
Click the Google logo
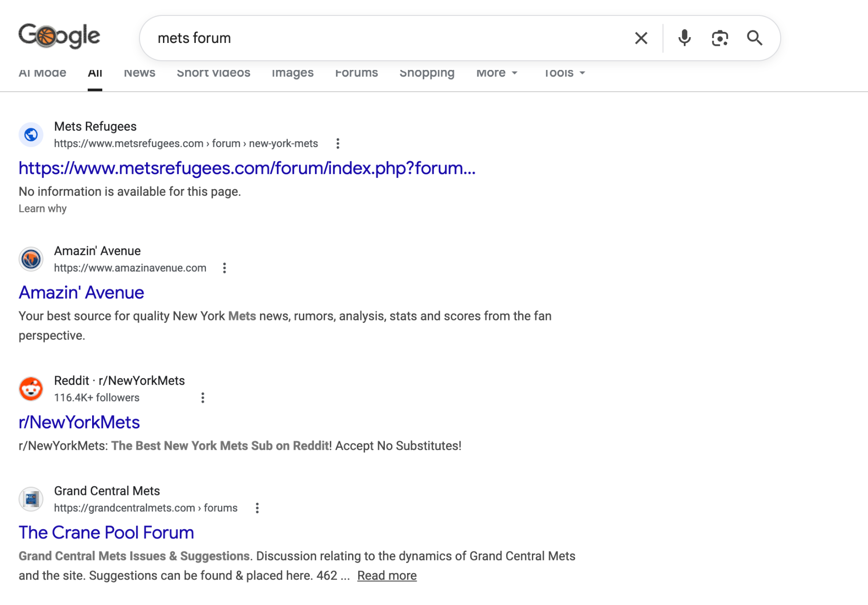pos(59,36)
